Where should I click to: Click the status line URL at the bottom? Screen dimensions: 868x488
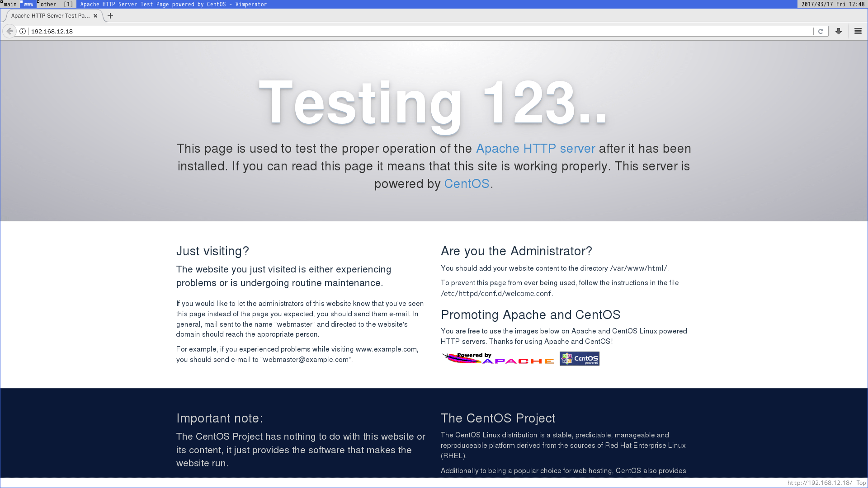[819, 483]
